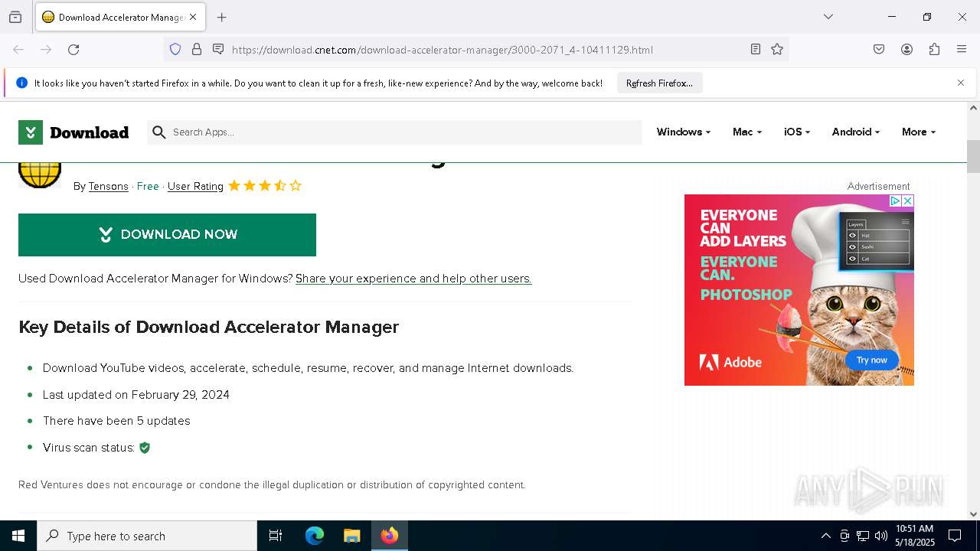This screenshot has height=551, width=980.
Task: View site security padlock info
Action: coord(197,50)
